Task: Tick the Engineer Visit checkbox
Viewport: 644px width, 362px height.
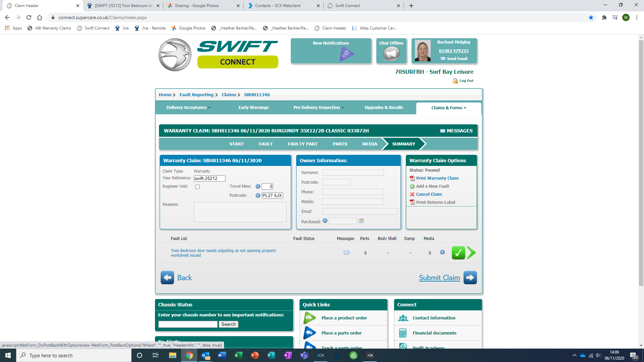Action: [197, 187]
